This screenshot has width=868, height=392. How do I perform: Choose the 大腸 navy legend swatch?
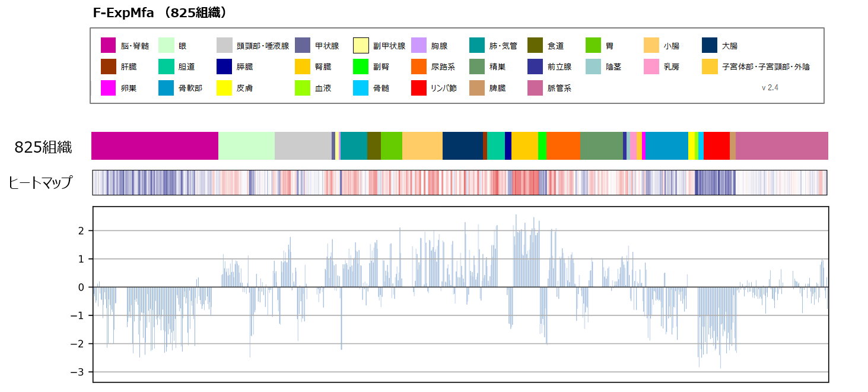pos(709,46)
